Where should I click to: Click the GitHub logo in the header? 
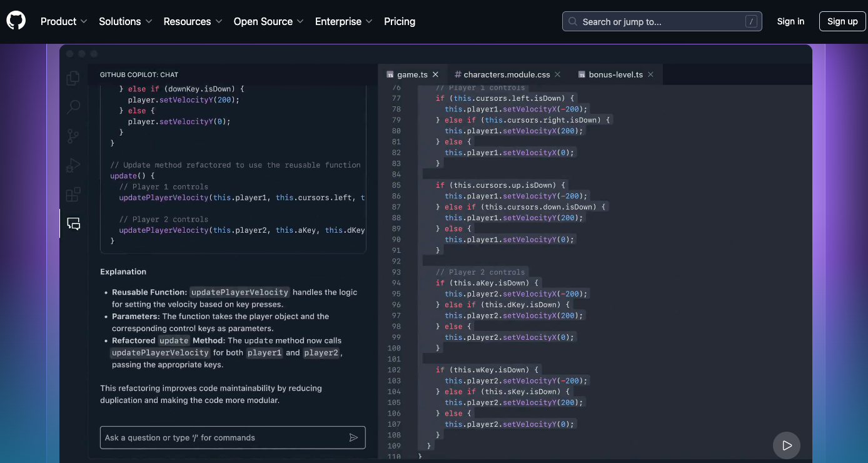click(x=16, y=21)
